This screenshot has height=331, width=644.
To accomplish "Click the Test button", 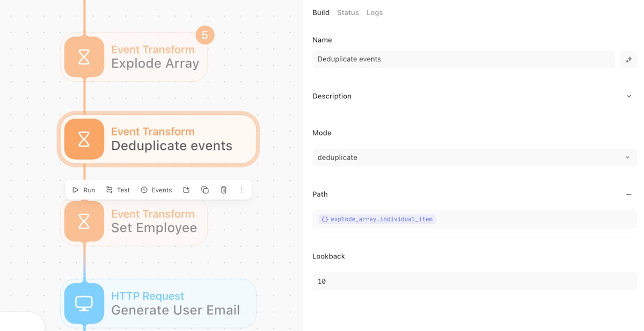I will (x=118, y=190).
